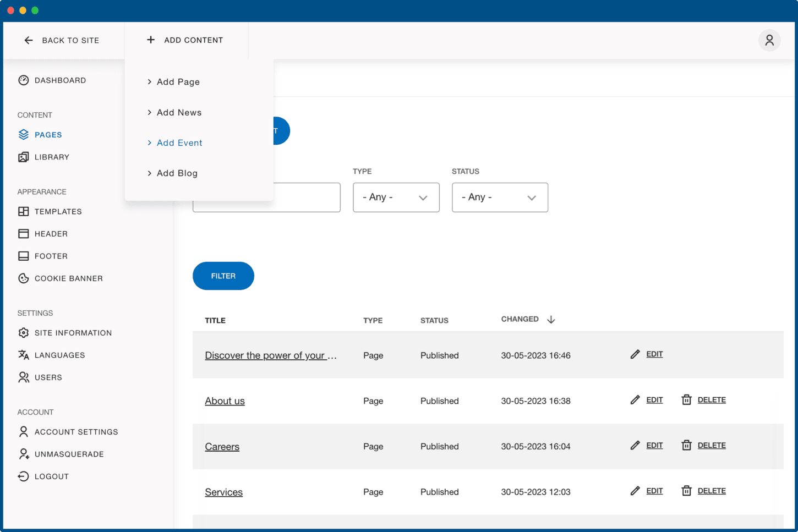Expand the Type filter dropdown

click(396, 198)
